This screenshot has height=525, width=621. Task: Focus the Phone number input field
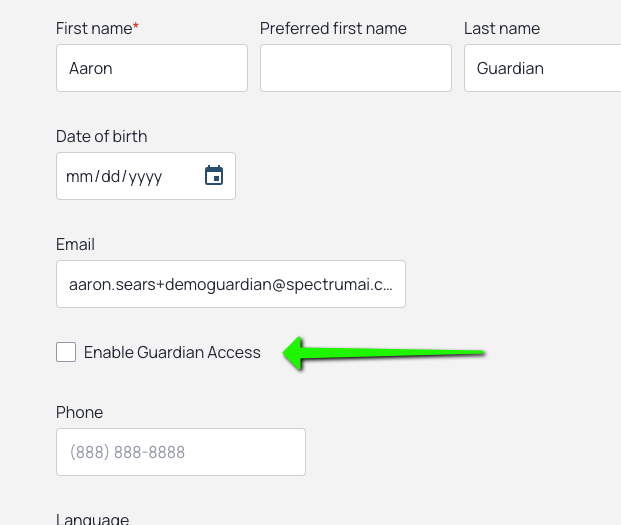click(x=181, y=452)
